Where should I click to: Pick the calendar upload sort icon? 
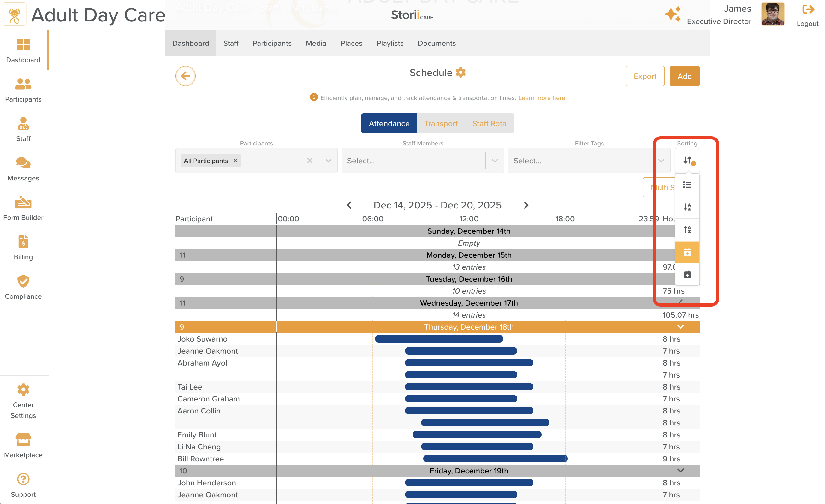click(x=687, y=274)
